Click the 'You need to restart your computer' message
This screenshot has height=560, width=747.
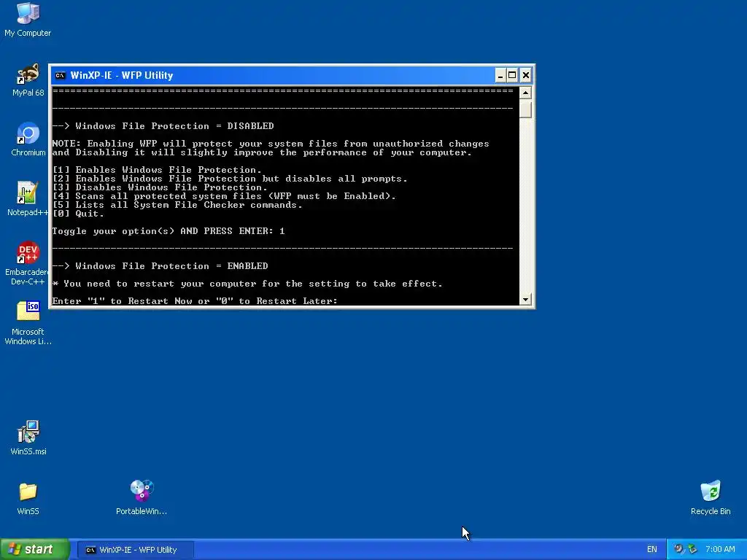coord(247,284)
